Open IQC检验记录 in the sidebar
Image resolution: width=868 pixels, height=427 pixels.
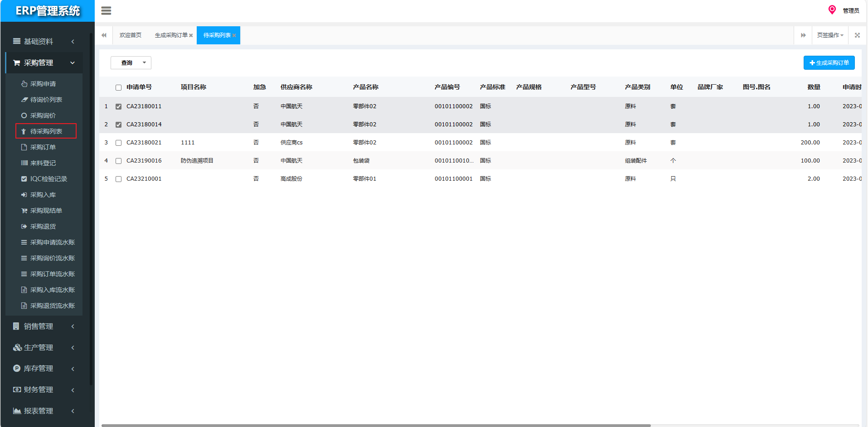48,179
